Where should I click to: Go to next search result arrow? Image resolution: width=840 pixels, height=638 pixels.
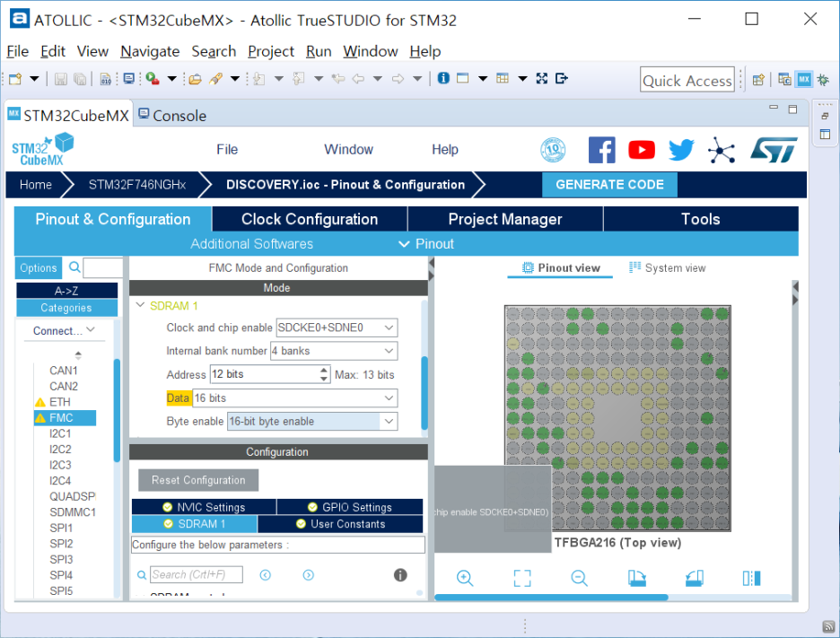pos(308,575)
